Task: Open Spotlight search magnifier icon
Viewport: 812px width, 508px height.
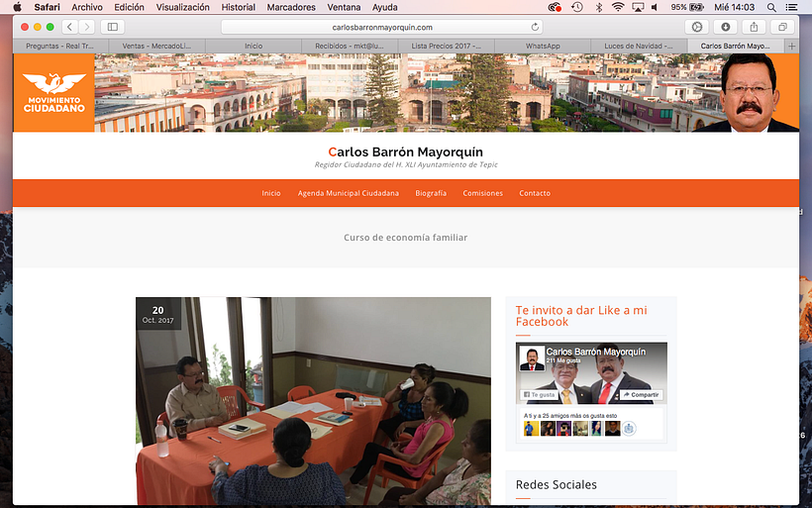Action: coord(771,7)
